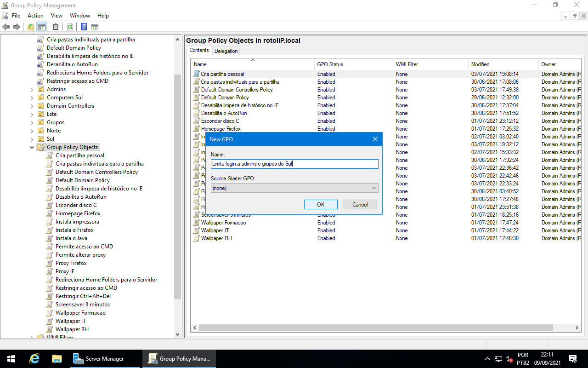Click the Back navigation arrow on the toolbar
The width and height of the screenshot is (588, 368).
click(x=6, y=27)
